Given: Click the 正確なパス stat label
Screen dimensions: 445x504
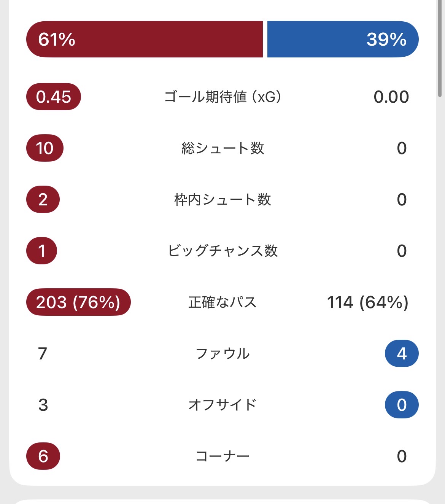Looking at the screenshot, I should (x=222, y=302).
